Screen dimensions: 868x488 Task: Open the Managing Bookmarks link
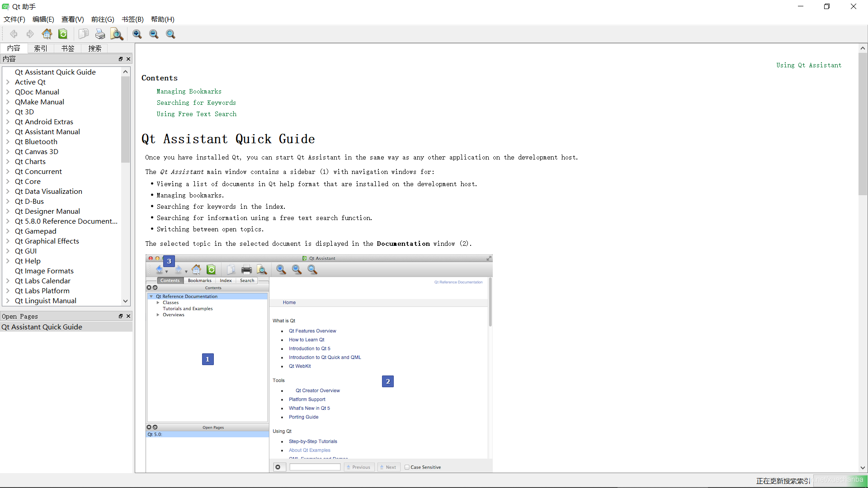click(189, 91)
